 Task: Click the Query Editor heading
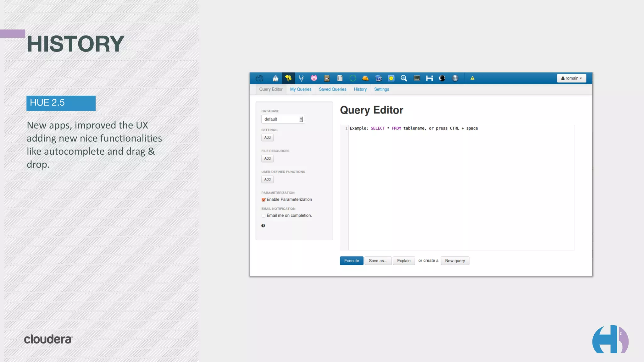(371, 110)
